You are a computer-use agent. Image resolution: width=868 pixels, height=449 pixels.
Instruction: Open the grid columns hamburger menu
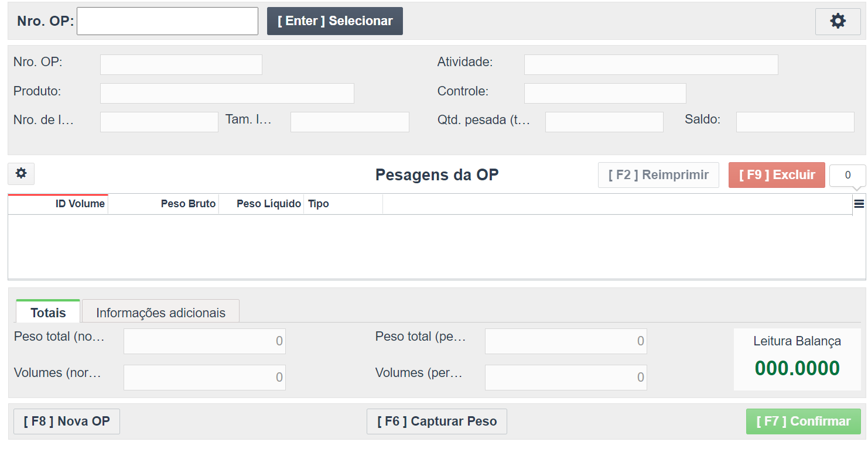tap(859, 204)
